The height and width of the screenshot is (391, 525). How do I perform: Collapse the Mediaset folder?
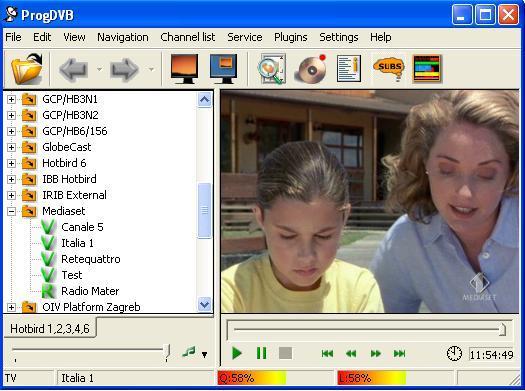(x=11, y=211)
